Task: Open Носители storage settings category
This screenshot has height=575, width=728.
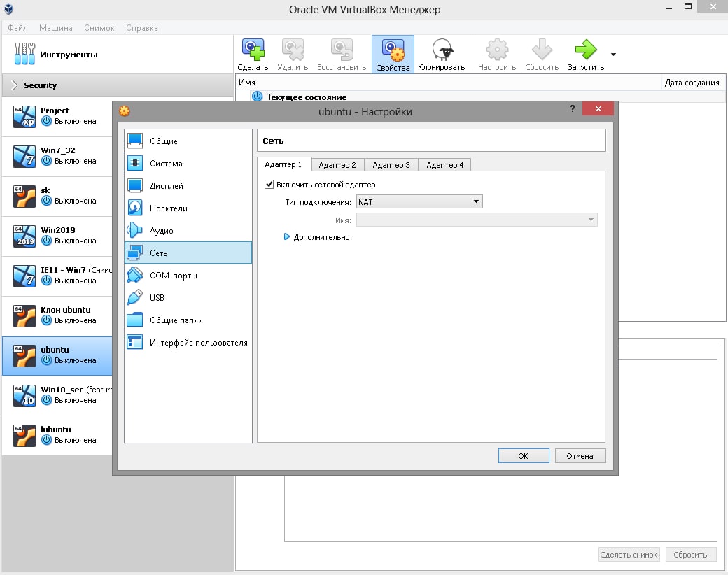Action: [188, 208]
